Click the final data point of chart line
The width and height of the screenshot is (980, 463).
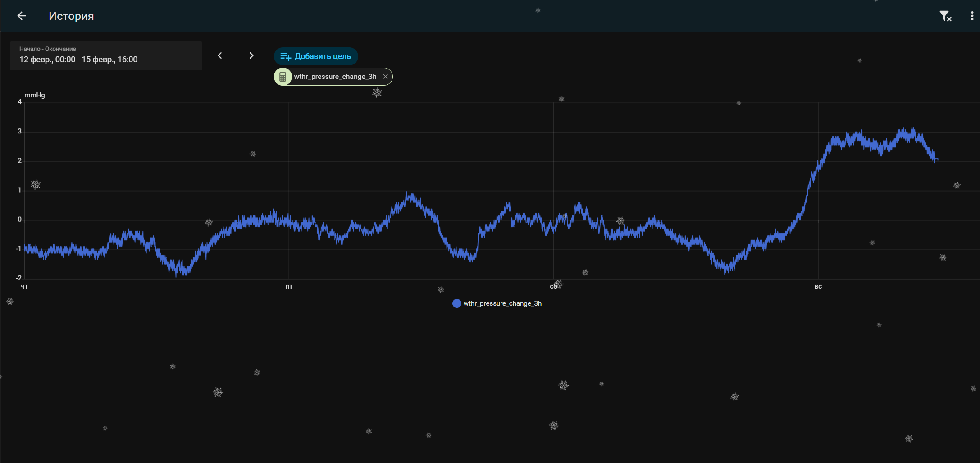tap(937, 160)
